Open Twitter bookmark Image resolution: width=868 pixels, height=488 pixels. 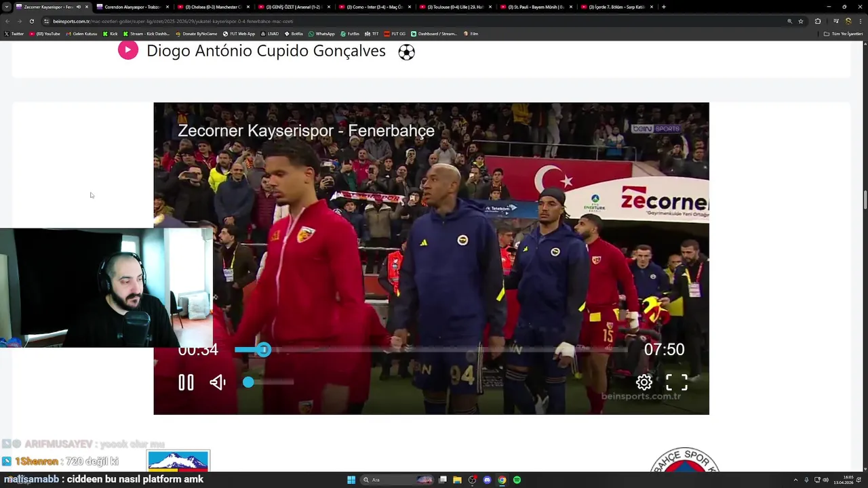[14, 34]
